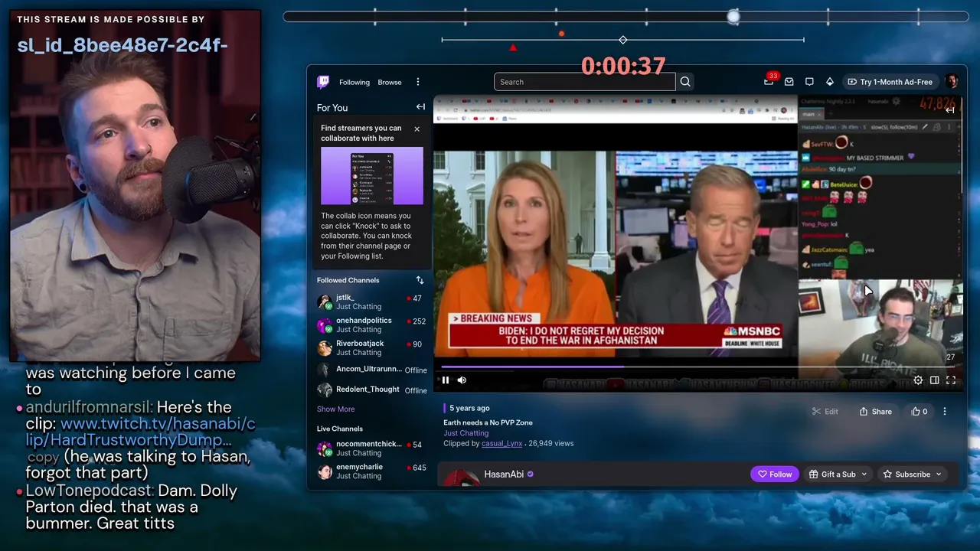Share this clip
The width and height of the screenshot is (980, 551).
(875, 412)
